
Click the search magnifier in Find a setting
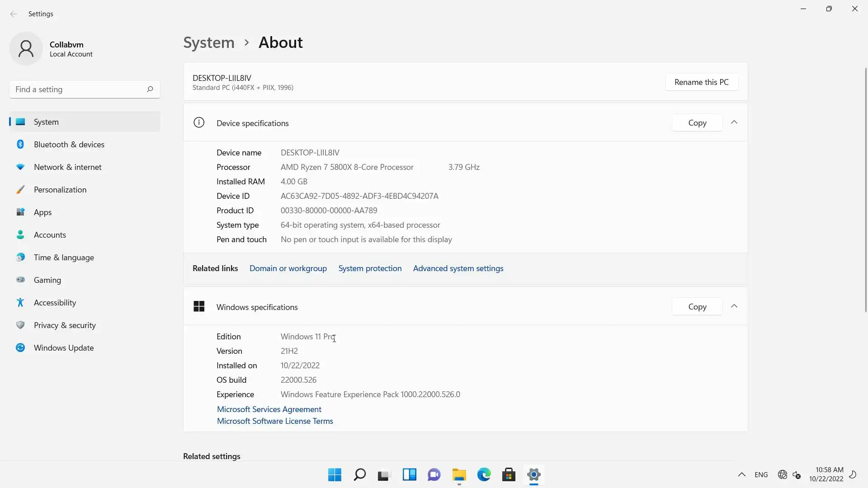150,89
